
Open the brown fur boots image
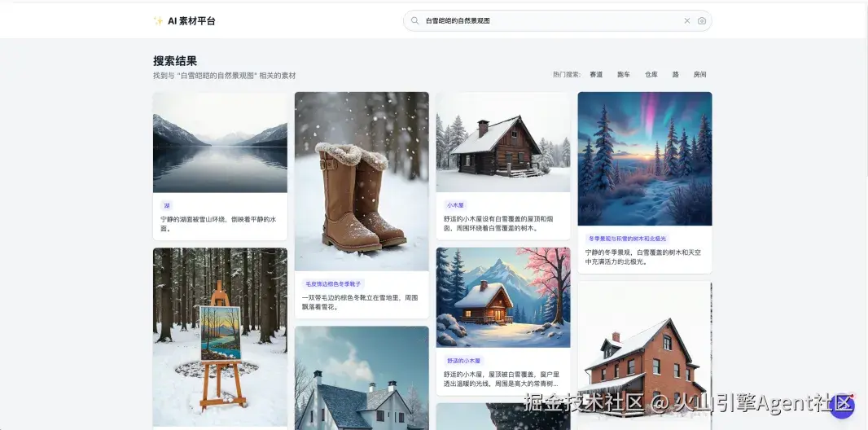tap(362, 182)
